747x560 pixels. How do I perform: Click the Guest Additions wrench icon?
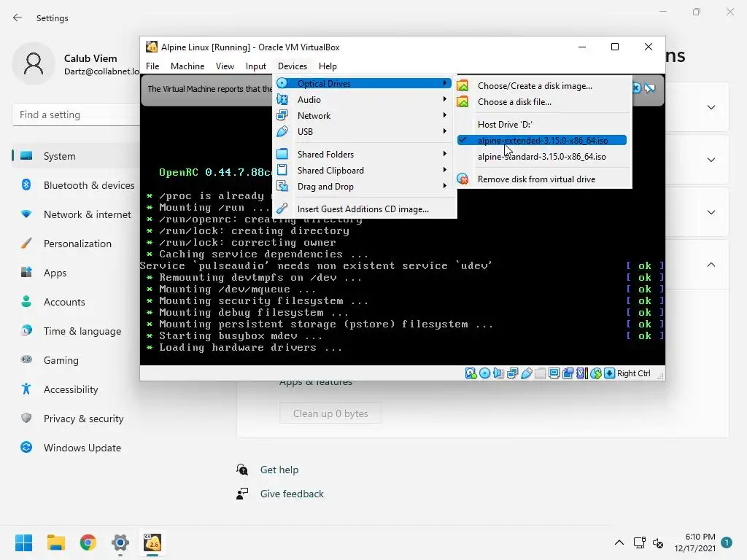pos(282,209)
